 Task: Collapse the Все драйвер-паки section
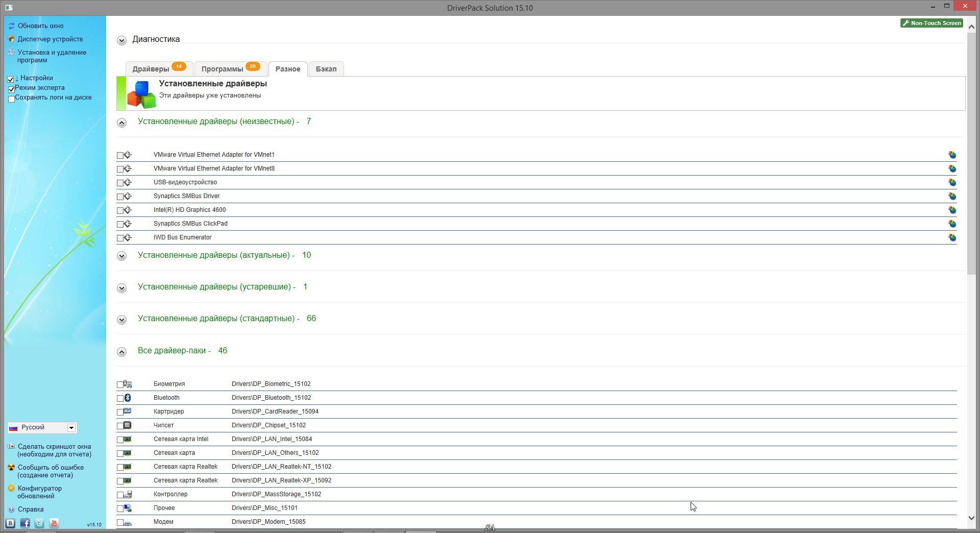[x=121, y=352]
